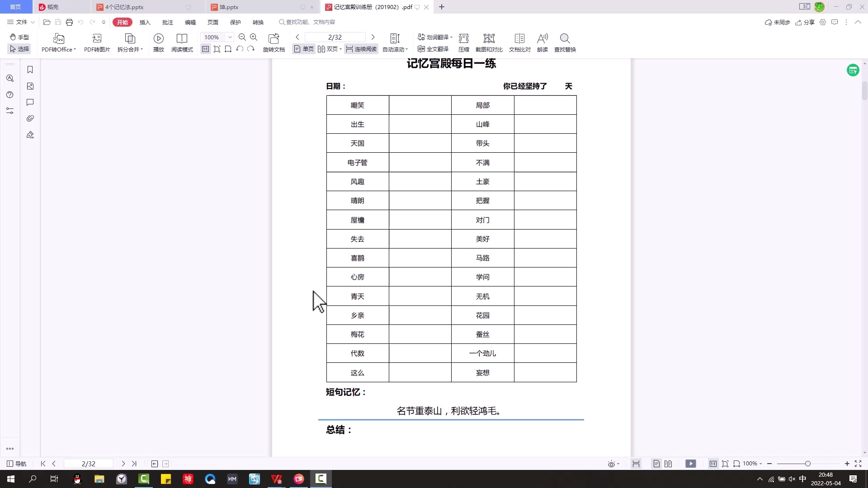Click the 压缩 compress icon
868x488 pixels.
tap(463, 38)
